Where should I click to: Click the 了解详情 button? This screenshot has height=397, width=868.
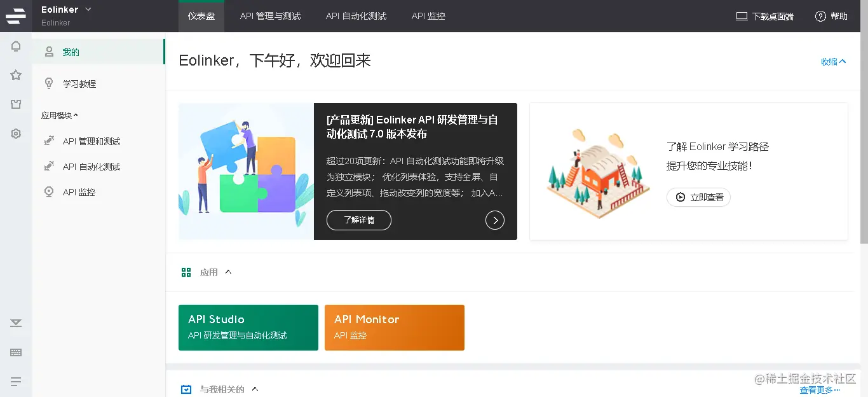pyautogui.click(x=359, y=220)
